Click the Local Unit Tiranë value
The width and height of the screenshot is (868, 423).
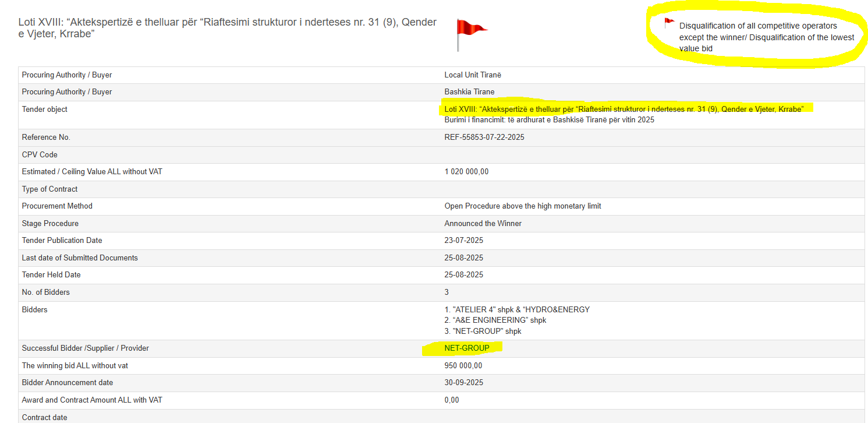[x=472, y=75]
